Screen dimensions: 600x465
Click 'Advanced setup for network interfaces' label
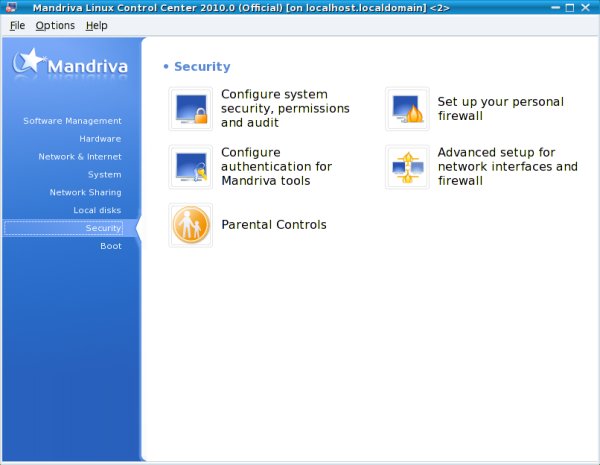[x=508, y=167]
